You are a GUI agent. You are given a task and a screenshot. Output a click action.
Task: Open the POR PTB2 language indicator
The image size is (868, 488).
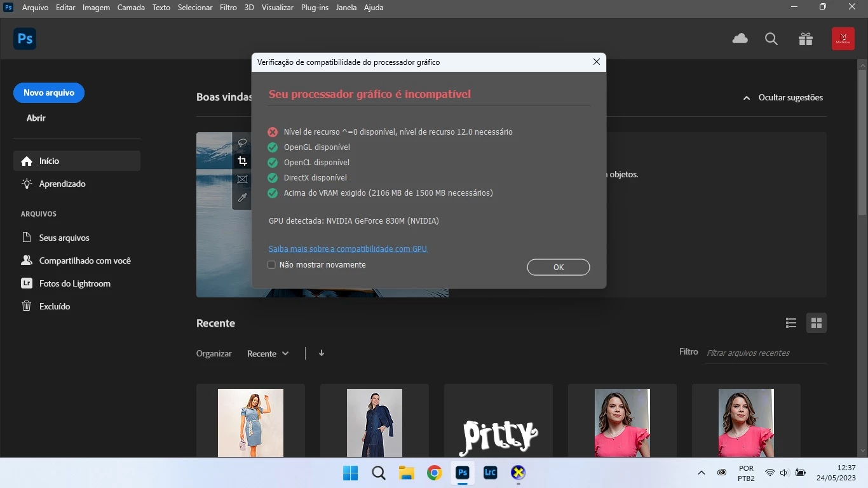point(746,473)
